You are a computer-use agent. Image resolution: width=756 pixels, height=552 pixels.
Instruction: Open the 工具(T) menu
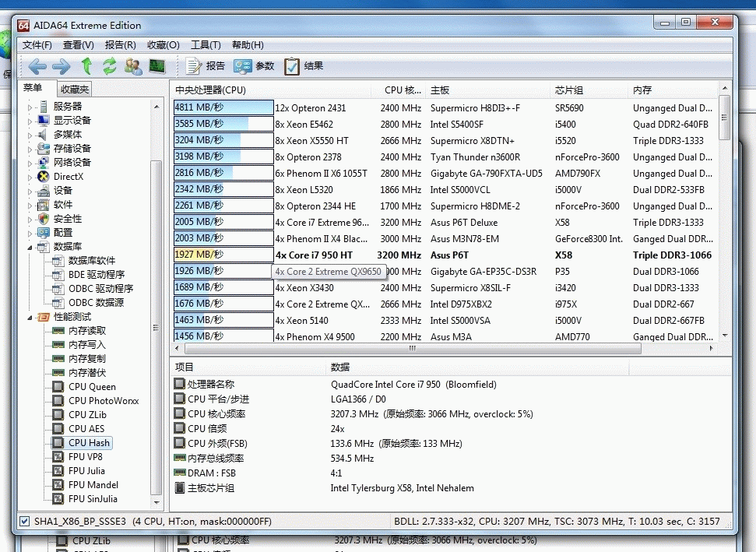[x=206, y=45]
